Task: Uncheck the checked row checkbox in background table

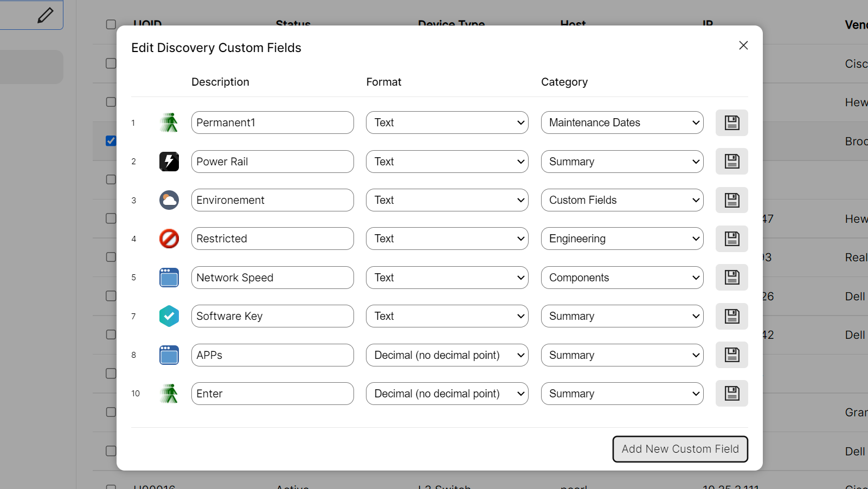Action: click(111, 140)
